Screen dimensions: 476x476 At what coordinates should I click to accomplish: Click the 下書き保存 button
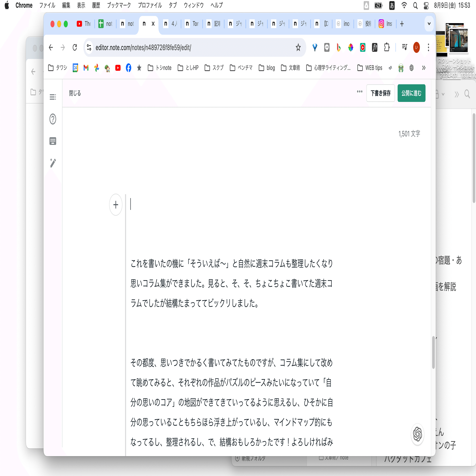[381, 93]
